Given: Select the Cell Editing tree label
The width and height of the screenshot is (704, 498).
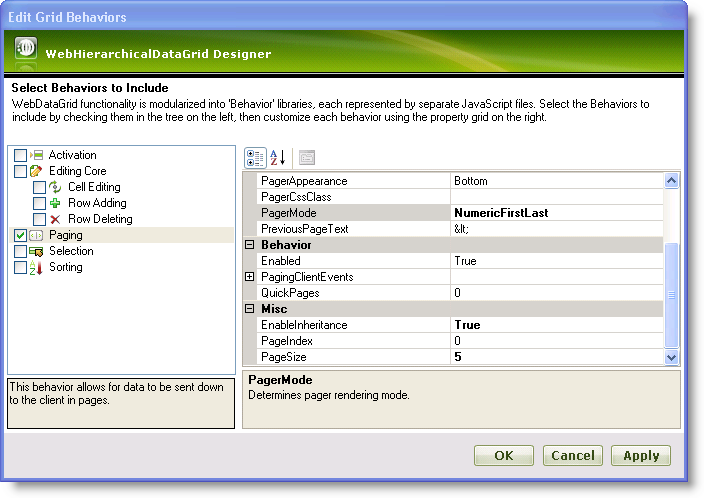Looking at the screenshot, I should click(x=94, y=187).
